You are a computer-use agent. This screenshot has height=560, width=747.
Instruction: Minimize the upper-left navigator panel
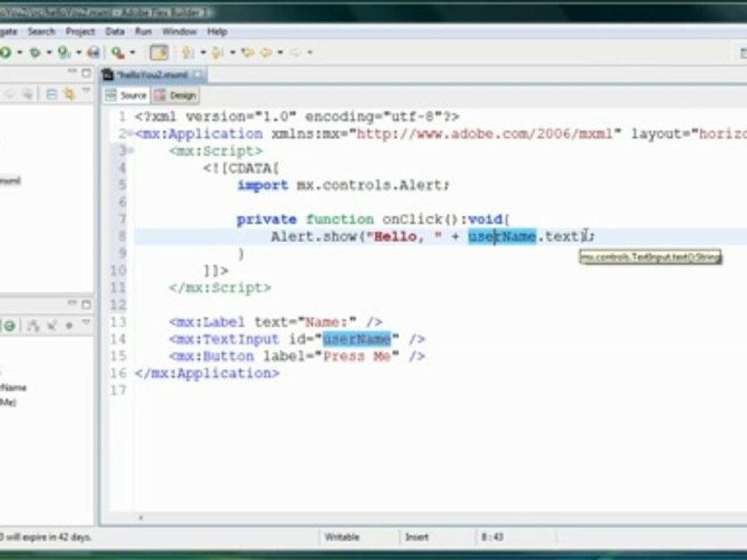coord(72,72)
